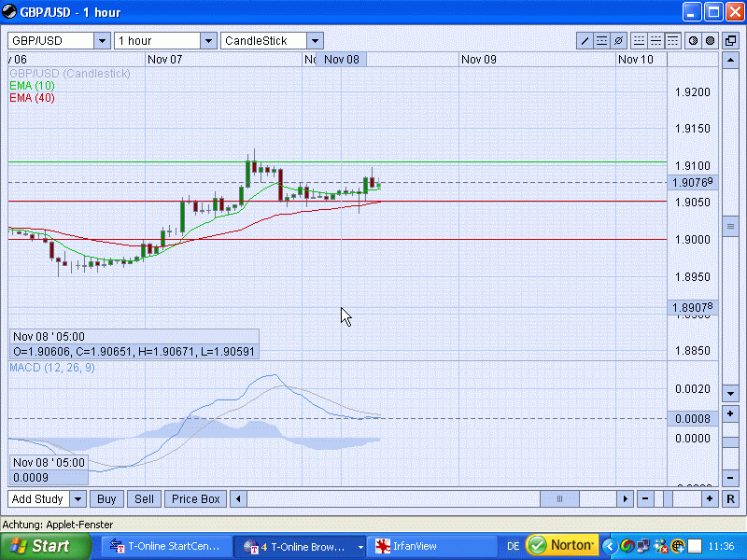
Task: Click the erase lines (crossed circle) tool
Action: (618, 41)
